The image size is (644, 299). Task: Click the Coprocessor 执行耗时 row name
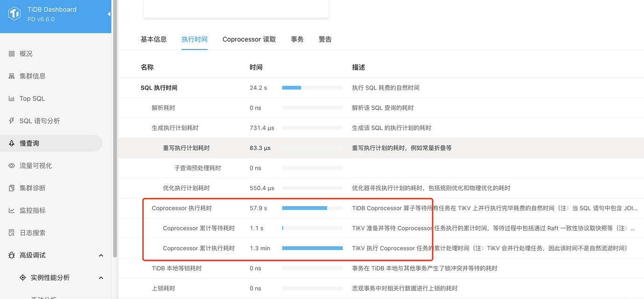(182, 208)
